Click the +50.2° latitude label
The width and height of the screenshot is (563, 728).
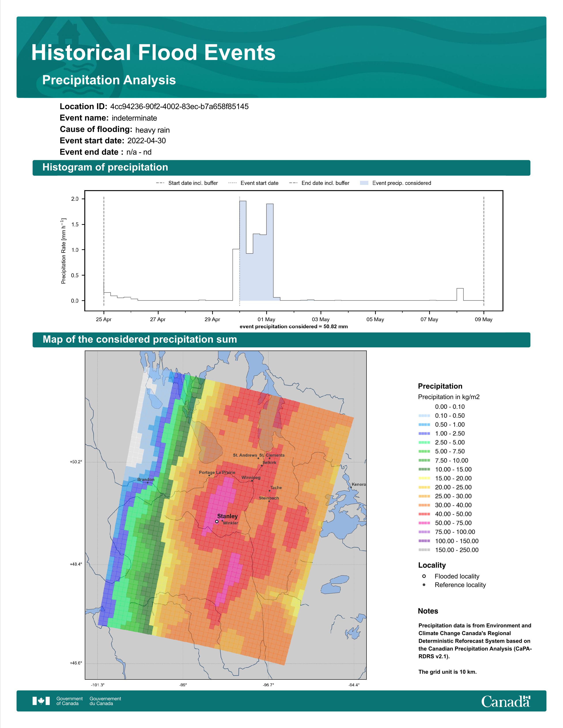pyautogui.click(x=76, y=462)
